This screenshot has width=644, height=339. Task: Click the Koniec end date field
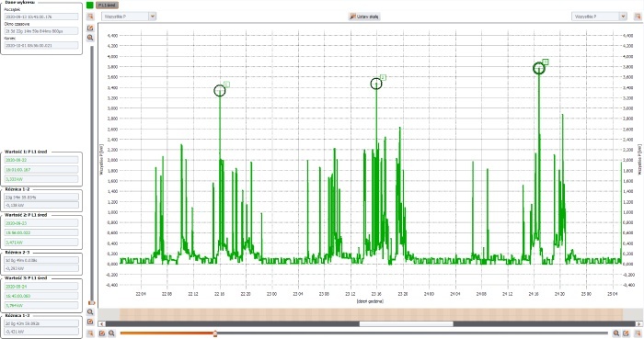pos(41,46)
